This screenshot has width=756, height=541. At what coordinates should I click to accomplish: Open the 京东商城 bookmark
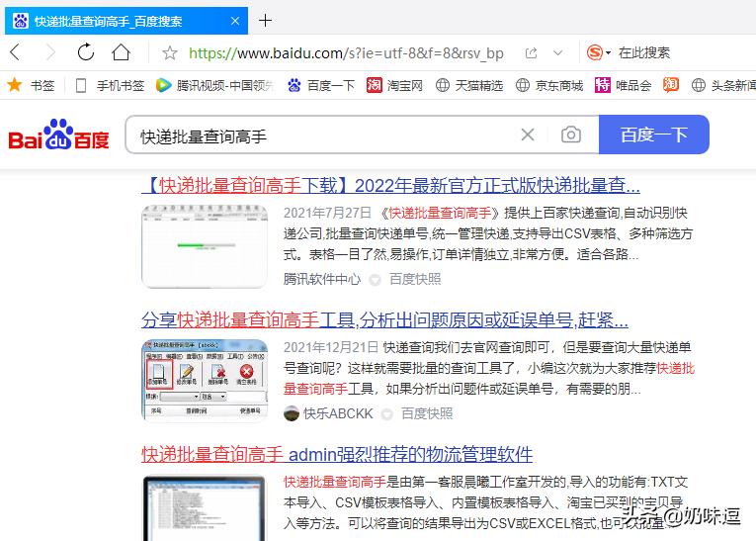click(x=549, y=85)
